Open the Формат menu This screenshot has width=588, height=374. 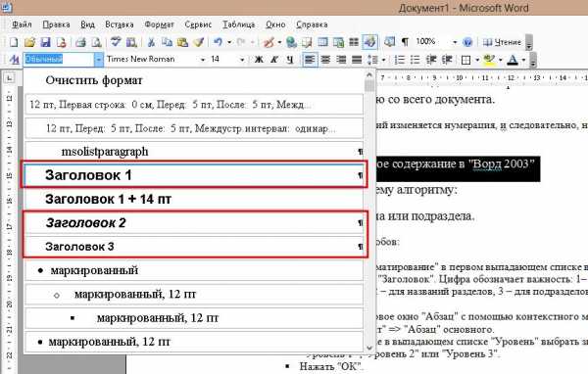(x=160, y=24)
